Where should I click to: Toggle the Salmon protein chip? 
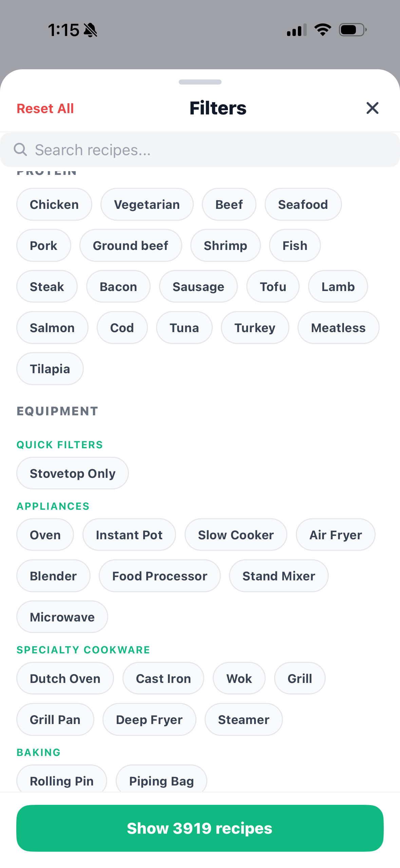[x=52, y=328]
